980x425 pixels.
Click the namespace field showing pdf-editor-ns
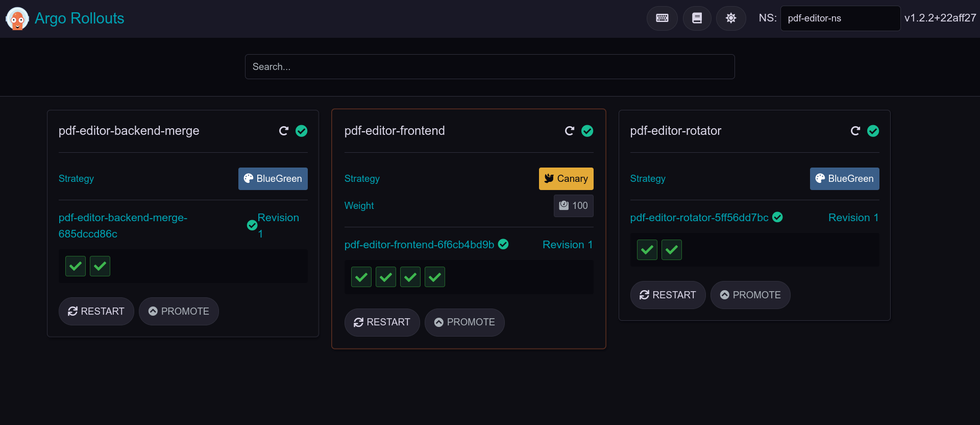click(x=840, y=18)
